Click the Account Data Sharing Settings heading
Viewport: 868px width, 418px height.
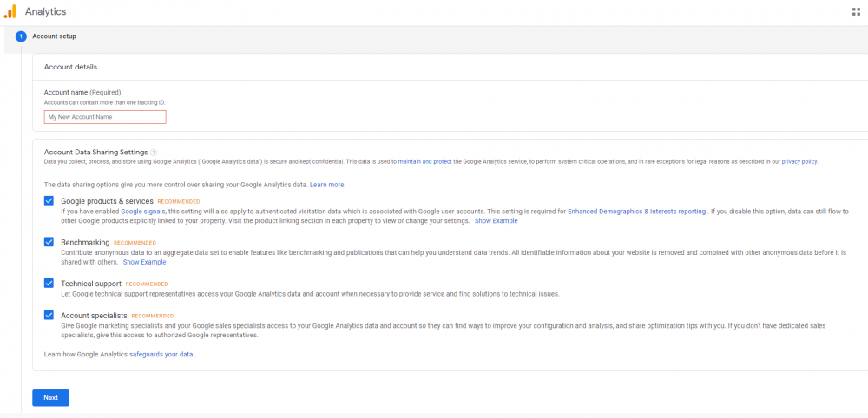point(95,152)
